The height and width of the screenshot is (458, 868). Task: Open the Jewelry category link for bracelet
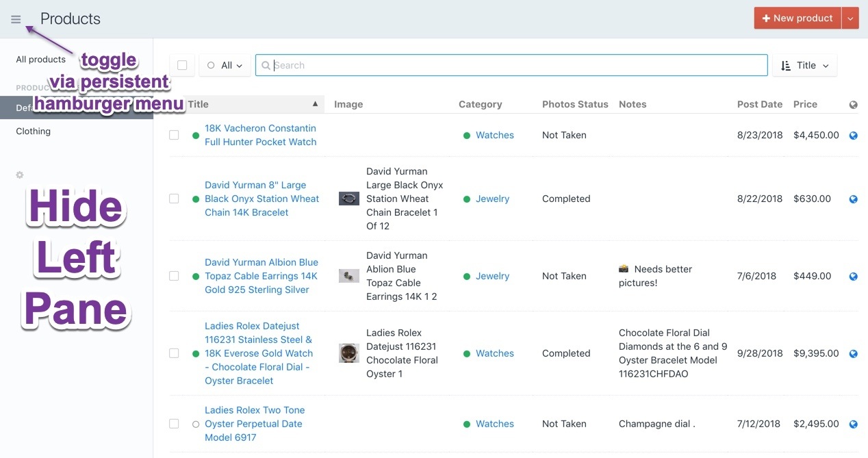coord(492,199)
